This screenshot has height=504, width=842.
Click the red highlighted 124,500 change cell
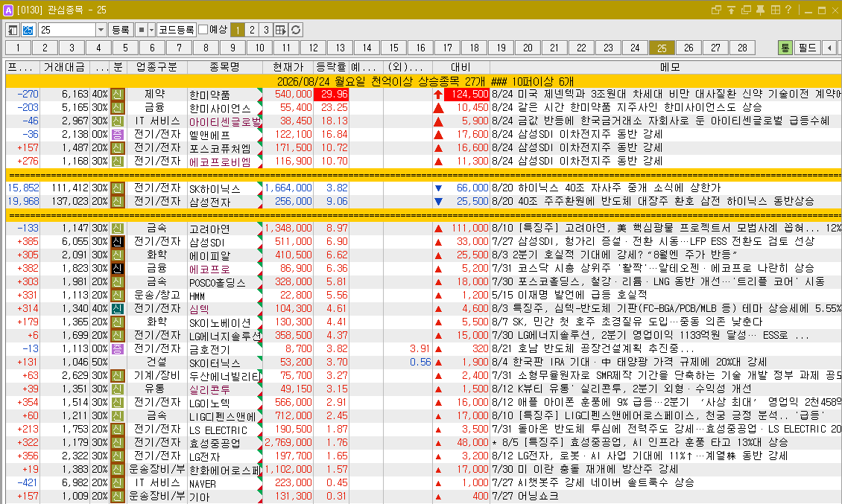(466, 95)
